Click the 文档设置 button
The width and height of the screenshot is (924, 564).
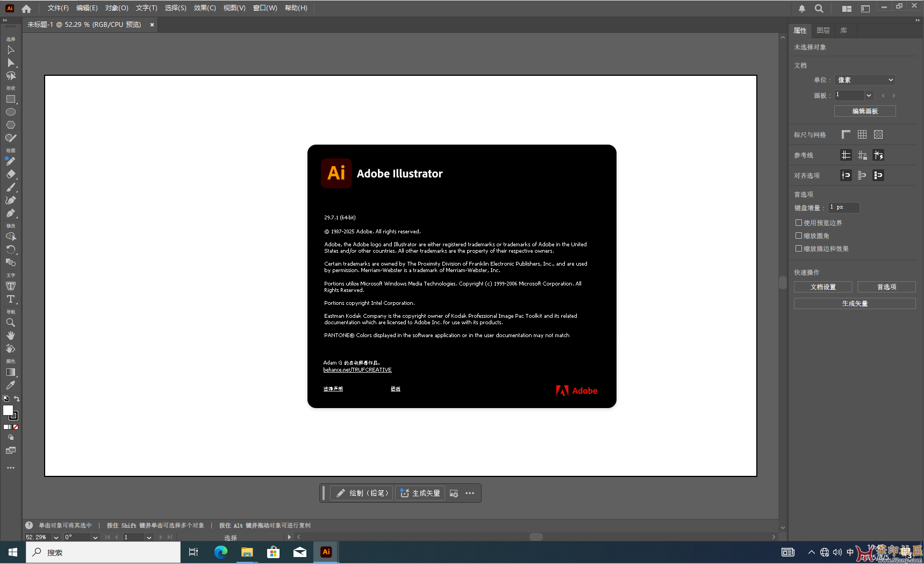coord(823,287)
